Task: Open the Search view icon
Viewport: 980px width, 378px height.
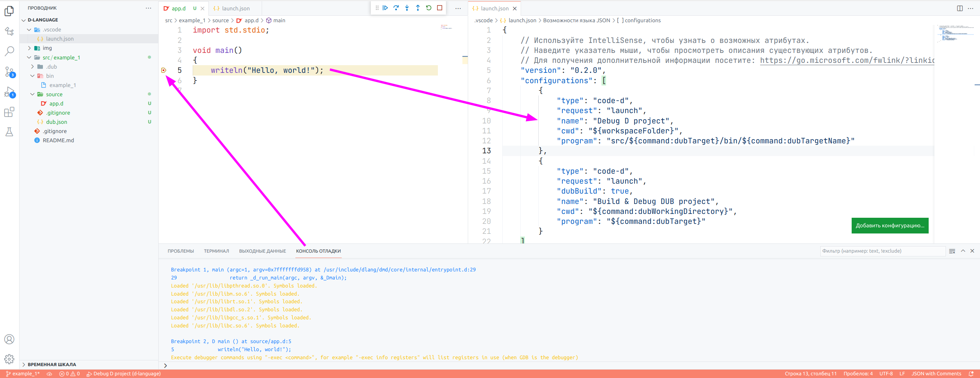Action: click(9, 51)
